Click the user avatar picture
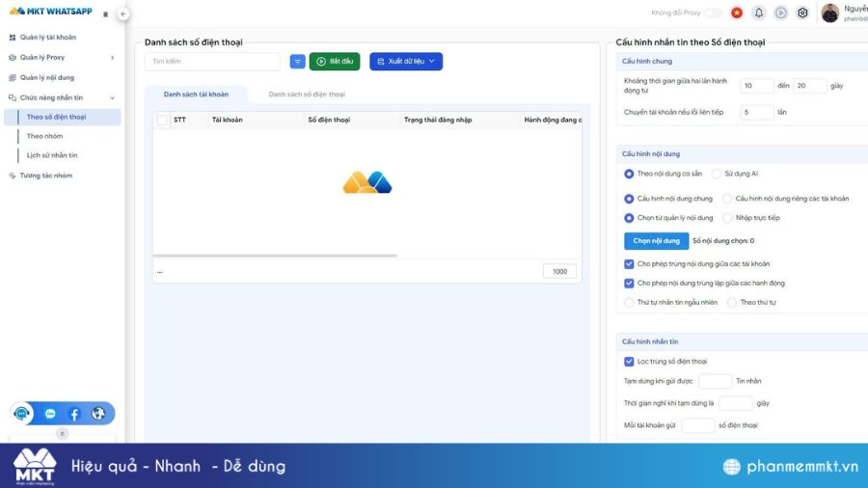The width and height of the screenshot is (868, 488). coord(829,13)
